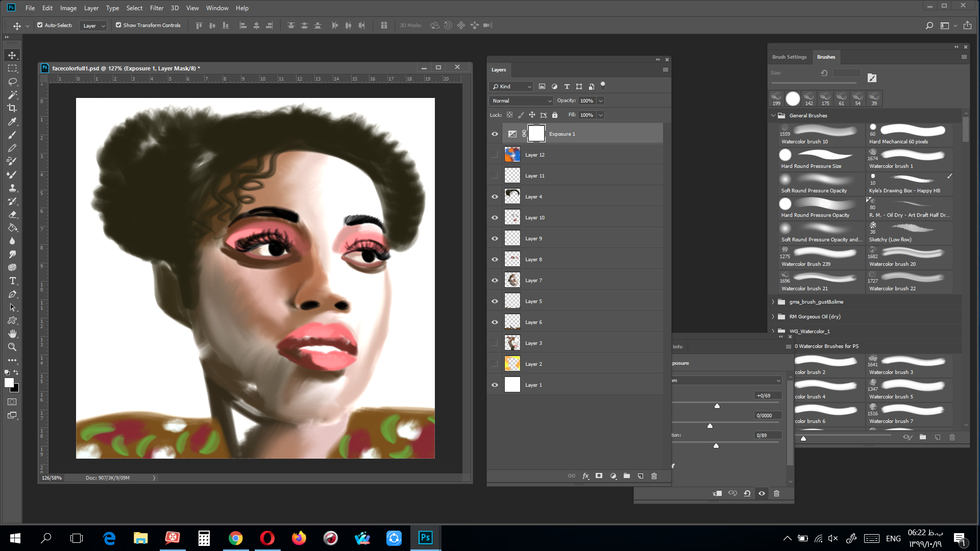The image size is (980, 551).
Task: Create a new layer in Layers panel
Action: [641, 476]
